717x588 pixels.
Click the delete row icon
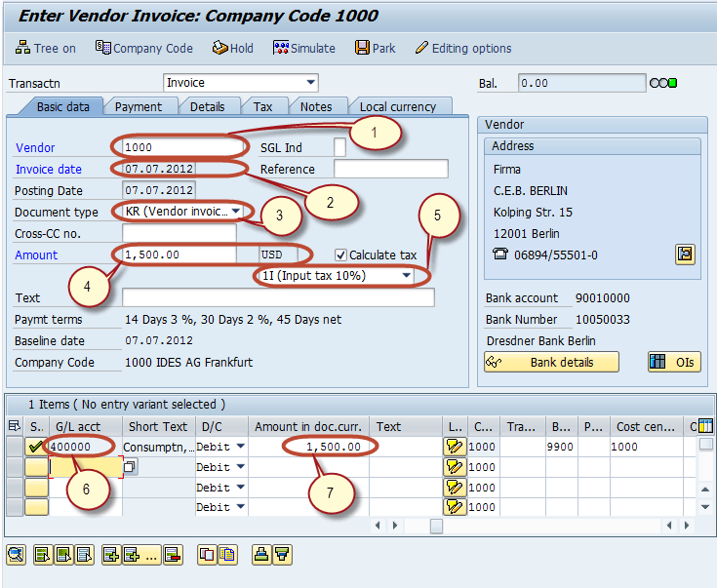(x=173, y=555)
